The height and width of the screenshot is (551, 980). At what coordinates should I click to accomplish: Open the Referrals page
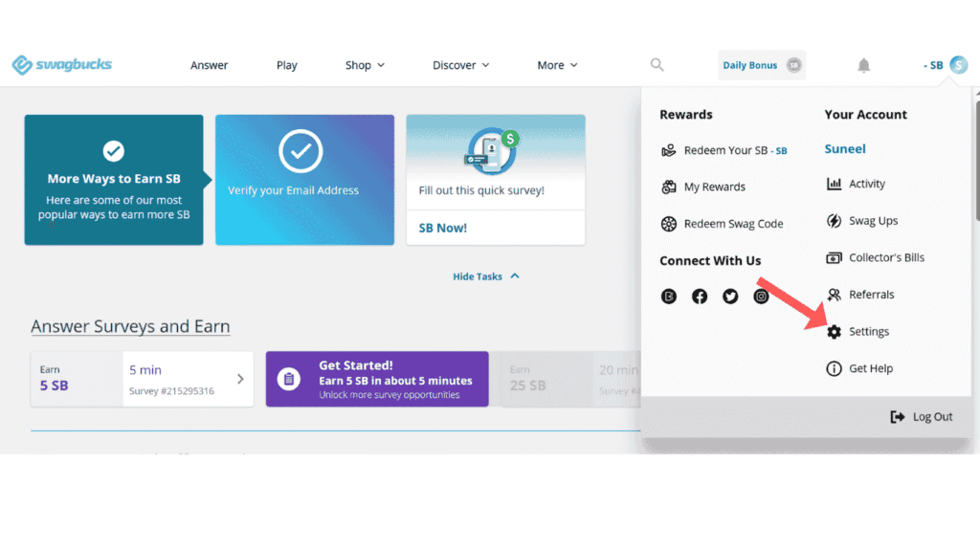871,295
